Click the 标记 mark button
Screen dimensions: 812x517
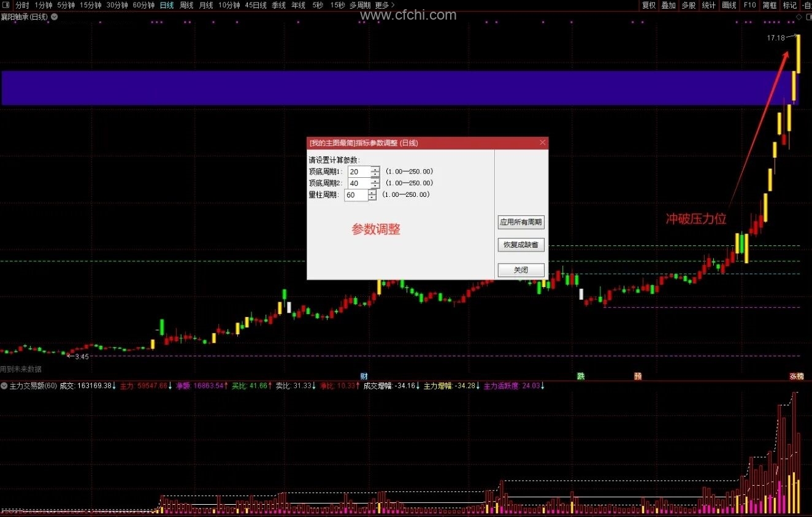coord(790,5)
